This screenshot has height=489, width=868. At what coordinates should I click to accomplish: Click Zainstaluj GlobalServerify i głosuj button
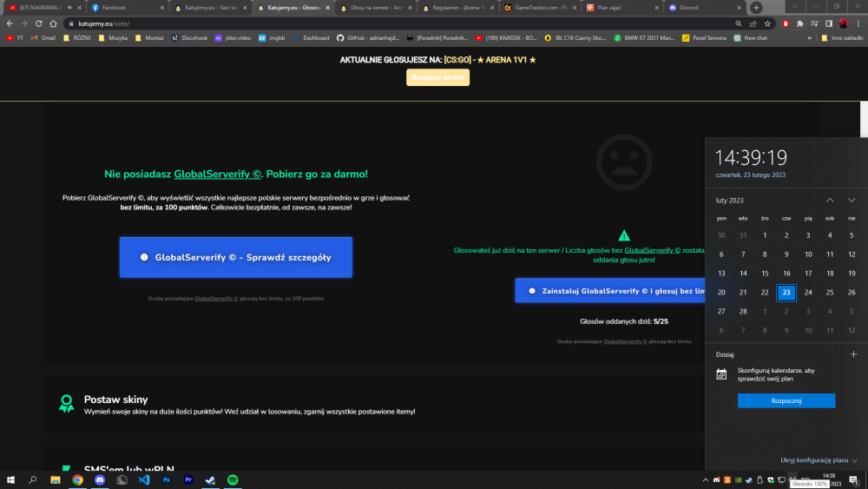(x=610, y=291)
